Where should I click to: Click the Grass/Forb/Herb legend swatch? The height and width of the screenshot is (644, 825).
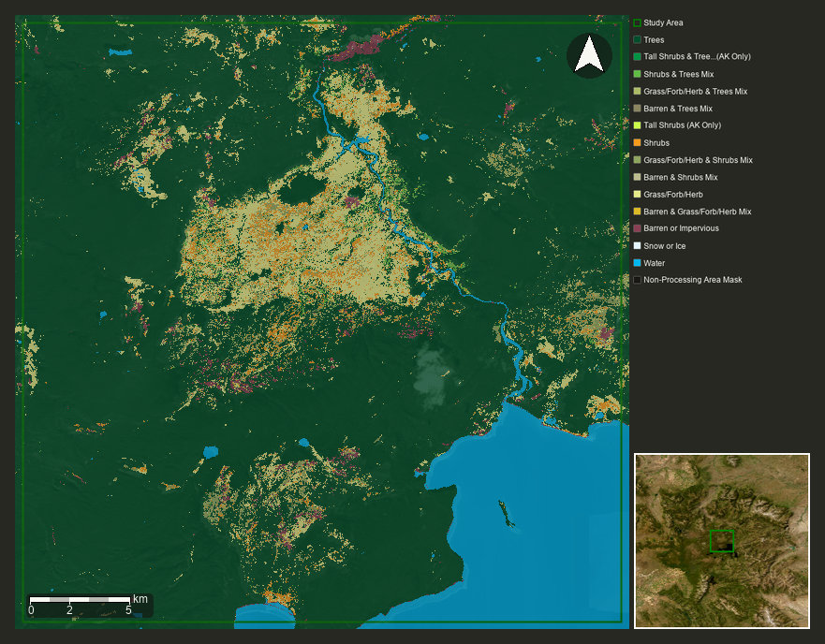click(x=637, y=194)
